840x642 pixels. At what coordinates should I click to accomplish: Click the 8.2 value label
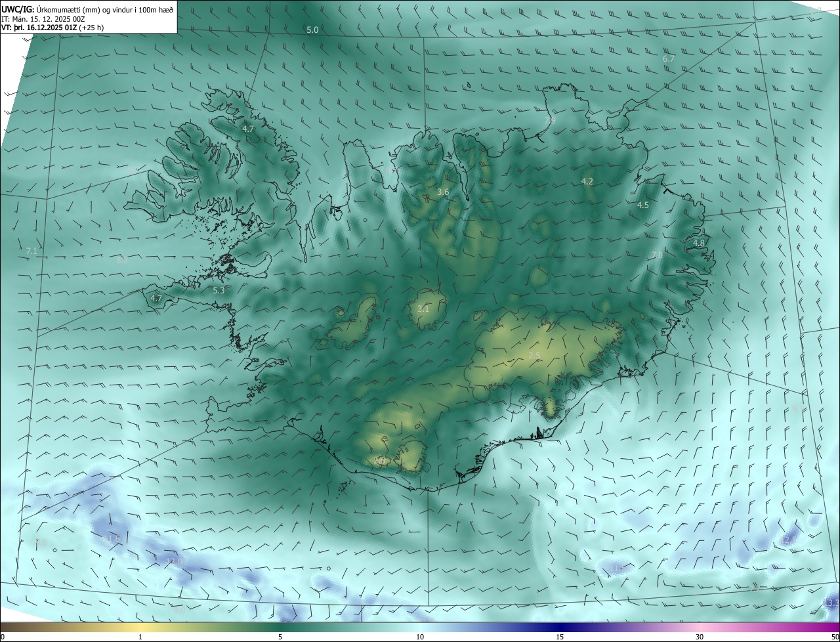[122, 261]
